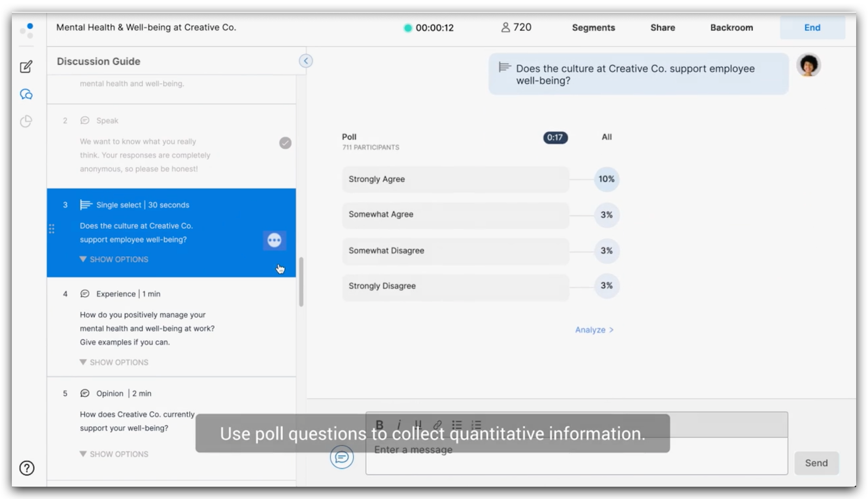868x499 pixels.
Task: Click the app logo dots icon
Action: (27, 30)
